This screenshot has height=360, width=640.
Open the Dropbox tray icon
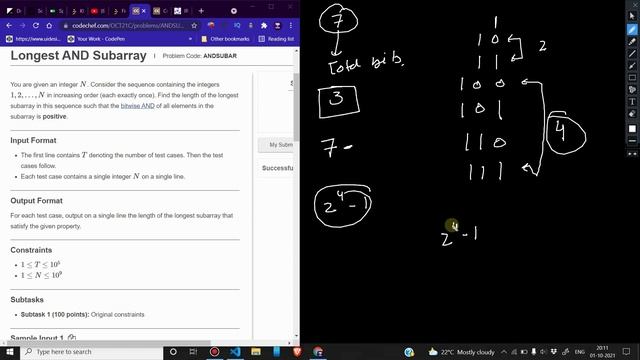click(554, 352)
